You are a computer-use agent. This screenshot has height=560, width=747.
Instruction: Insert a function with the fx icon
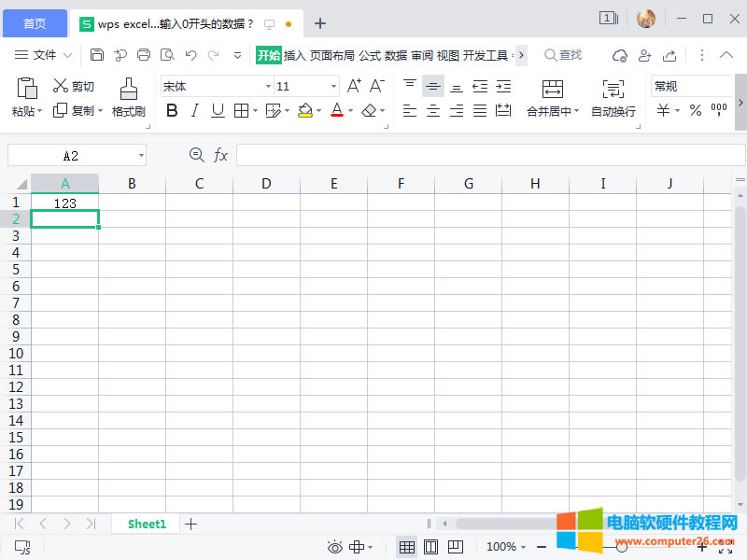tap(221, 155)
